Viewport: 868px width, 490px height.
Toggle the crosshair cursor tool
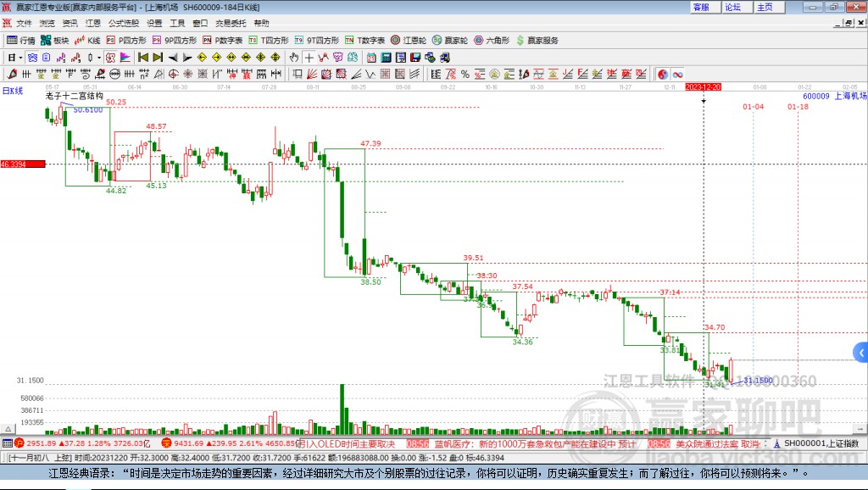[x=309, y=58]
